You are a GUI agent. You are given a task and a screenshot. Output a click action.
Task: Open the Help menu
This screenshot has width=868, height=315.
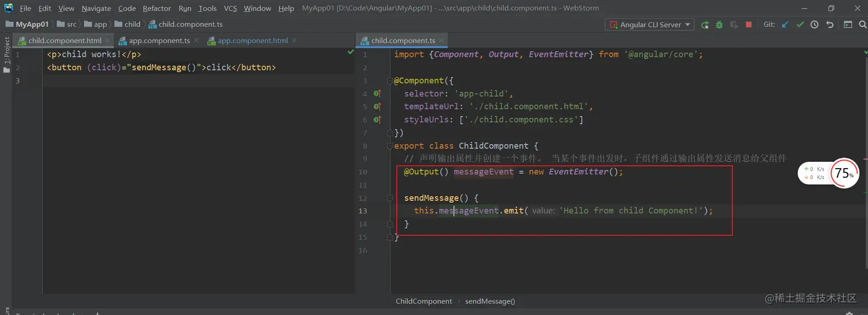tap(286, 8)
